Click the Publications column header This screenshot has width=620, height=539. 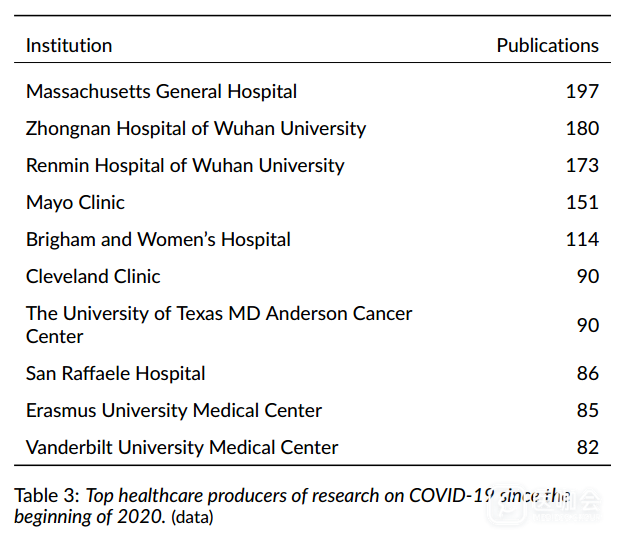pyautogui.click(x=547, y=45)
